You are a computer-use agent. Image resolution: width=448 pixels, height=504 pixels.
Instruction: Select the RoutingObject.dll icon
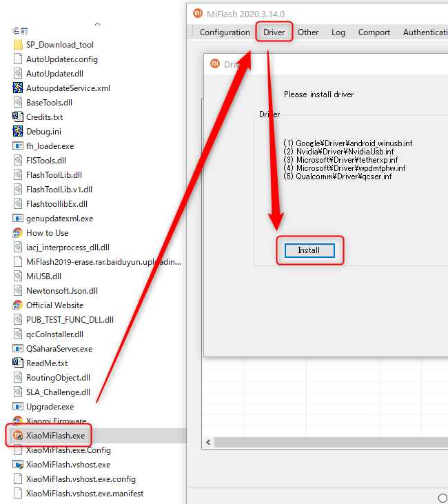pyautogui.click(x=18, y=377)
